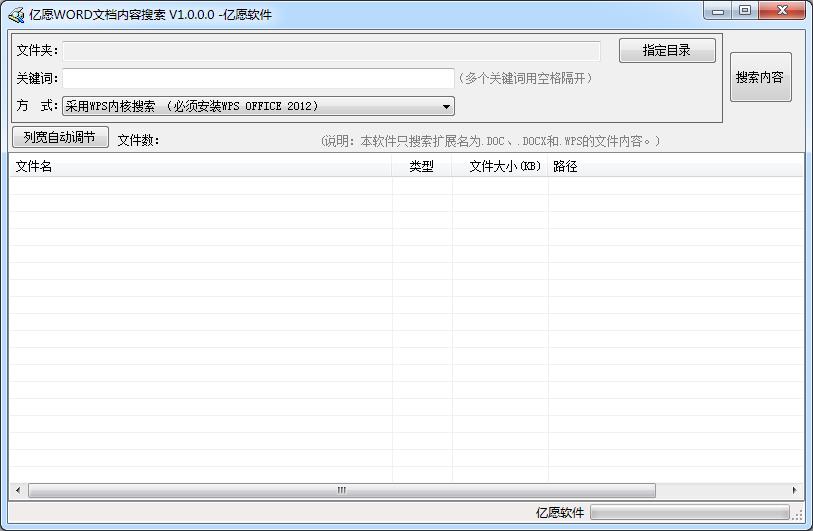Select the 文件大小(KB) column header
Image resolution: width=813 pixels, height=531 pixels.
pyautogui.click(x=500, y=167)
